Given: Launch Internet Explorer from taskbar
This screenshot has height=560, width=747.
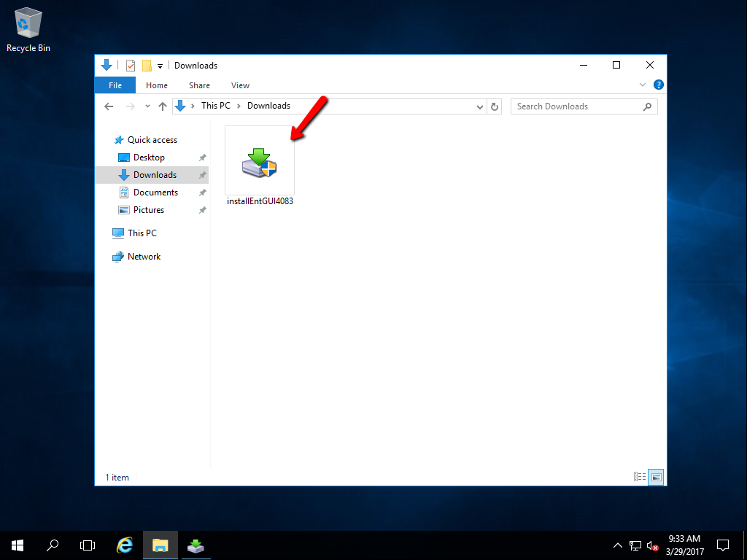Looking at the screenshot, I should click(124, 545).
